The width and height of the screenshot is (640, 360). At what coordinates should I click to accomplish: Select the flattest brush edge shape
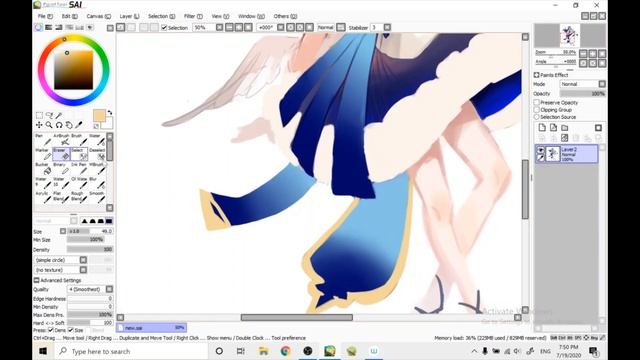[x=109, y=221]
